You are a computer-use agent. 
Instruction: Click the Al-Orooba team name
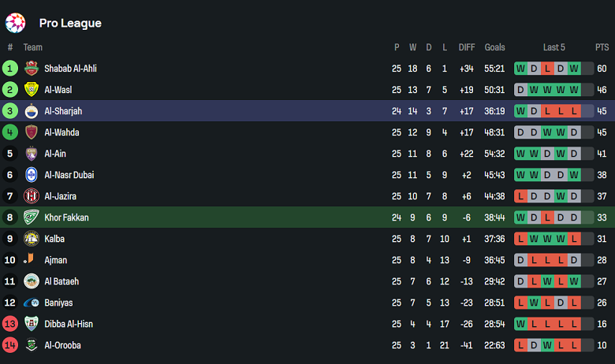tap(62, 345)
